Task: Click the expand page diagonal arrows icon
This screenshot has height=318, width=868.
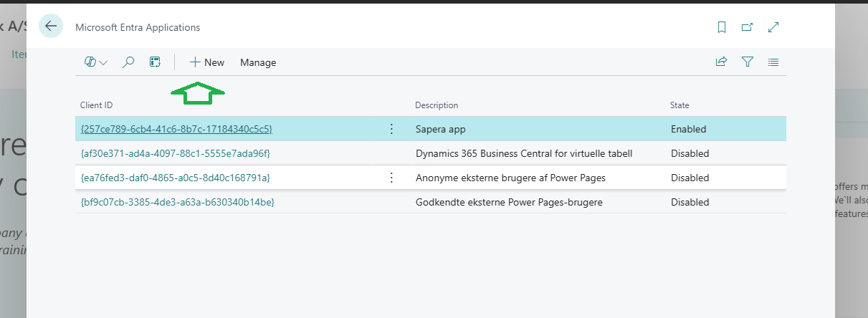Action: [x=773, y=27]
